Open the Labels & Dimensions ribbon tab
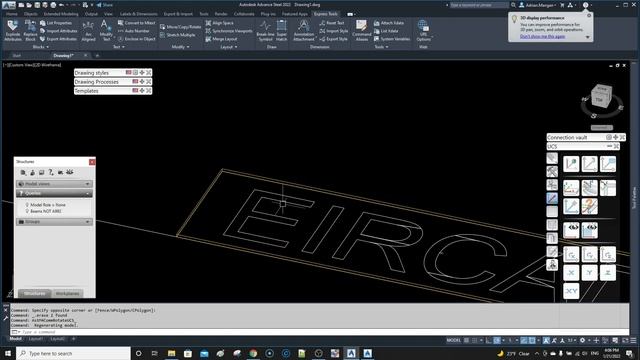The image size is (640, 360). coord(138,14)
